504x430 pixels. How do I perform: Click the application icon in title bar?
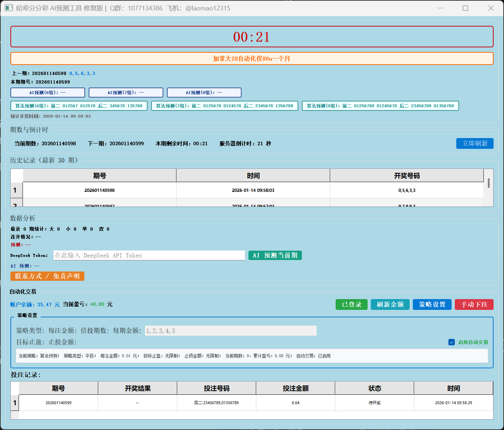point(8,8)
